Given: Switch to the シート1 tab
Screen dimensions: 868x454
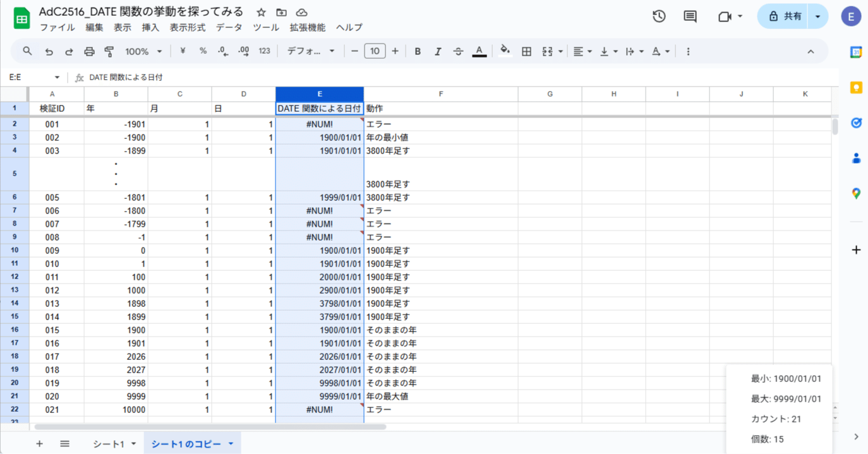Looking at the screenshot, I should point(109,444).
